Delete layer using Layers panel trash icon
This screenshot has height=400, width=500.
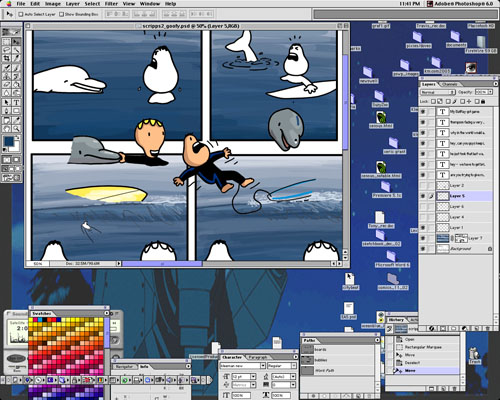pos(488,328)
